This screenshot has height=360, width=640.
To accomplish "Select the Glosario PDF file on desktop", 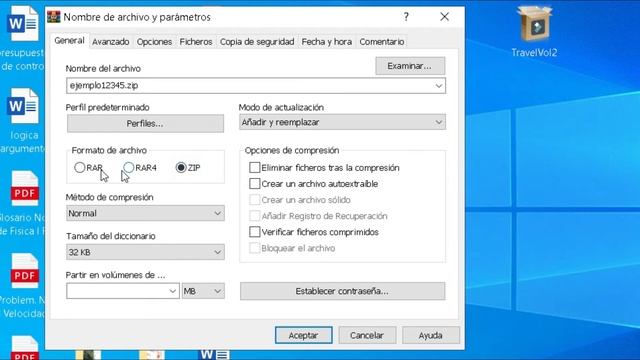I will click(x=22, y=203).
